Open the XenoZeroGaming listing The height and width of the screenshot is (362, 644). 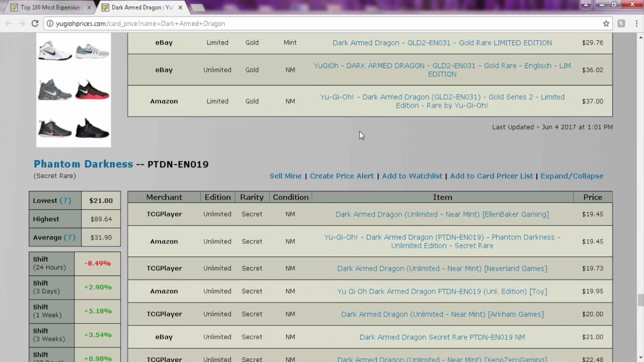click(442, 359)
